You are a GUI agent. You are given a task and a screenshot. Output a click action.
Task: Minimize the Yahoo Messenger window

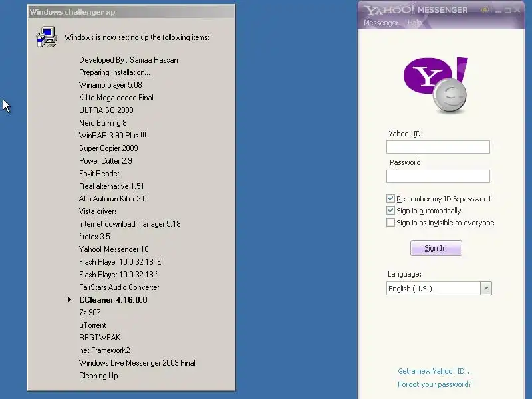[x=498, y=11]
